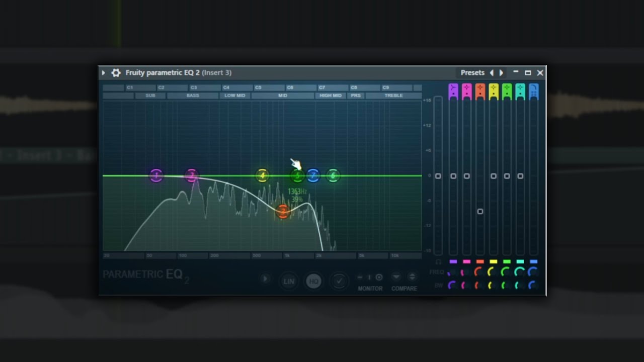Click the headphone icon under the main slider

coord(438,262)
